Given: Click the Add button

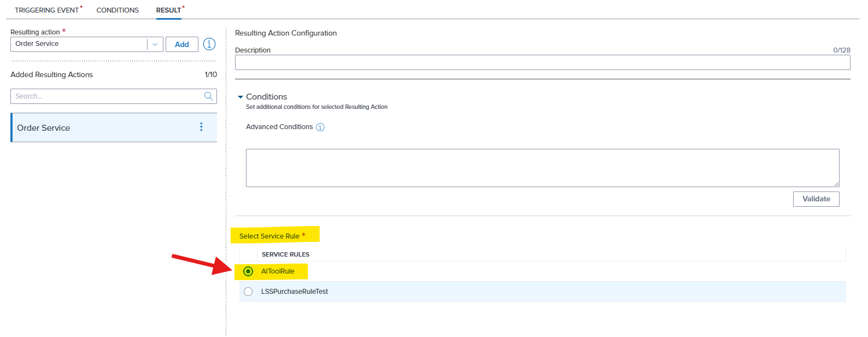Looking at the screenshot, I should (182, 44).
